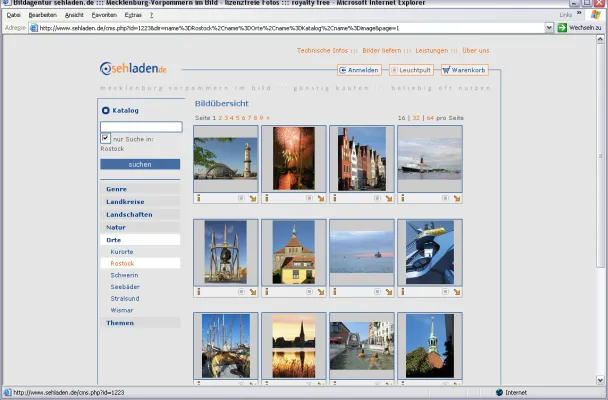Click the sehladen.de logo
Image resolution: width=608 pixels, height=400 pixels.
pyautogui.click(x=133, y=68)
